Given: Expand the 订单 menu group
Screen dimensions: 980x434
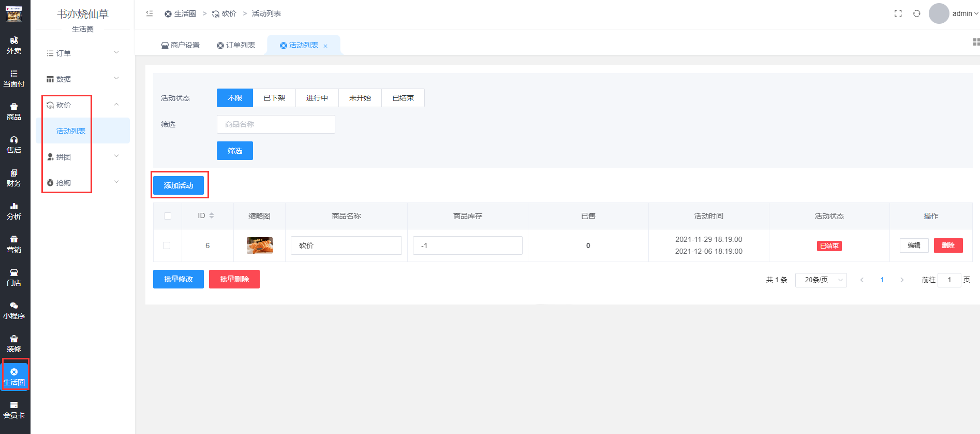Looking at the screenshot, I should (83, 53).
